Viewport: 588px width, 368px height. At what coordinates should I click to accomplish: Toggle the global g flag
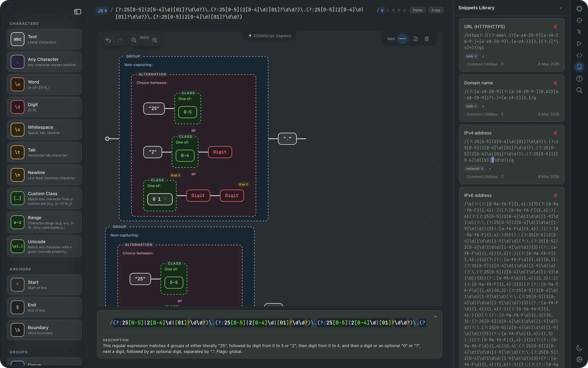point(382,10)
